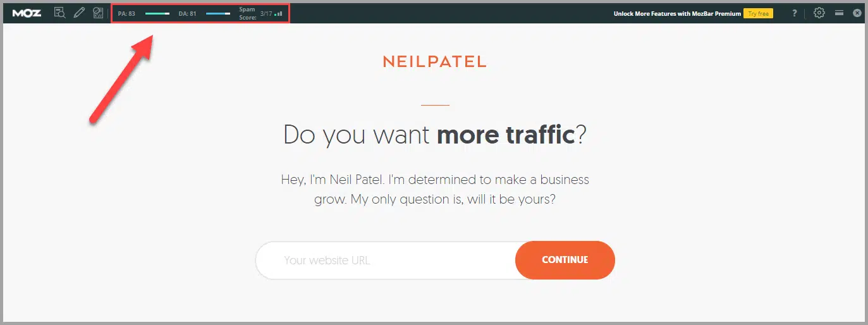Click the orange CONTINUE button

click(x=565, y=260)
